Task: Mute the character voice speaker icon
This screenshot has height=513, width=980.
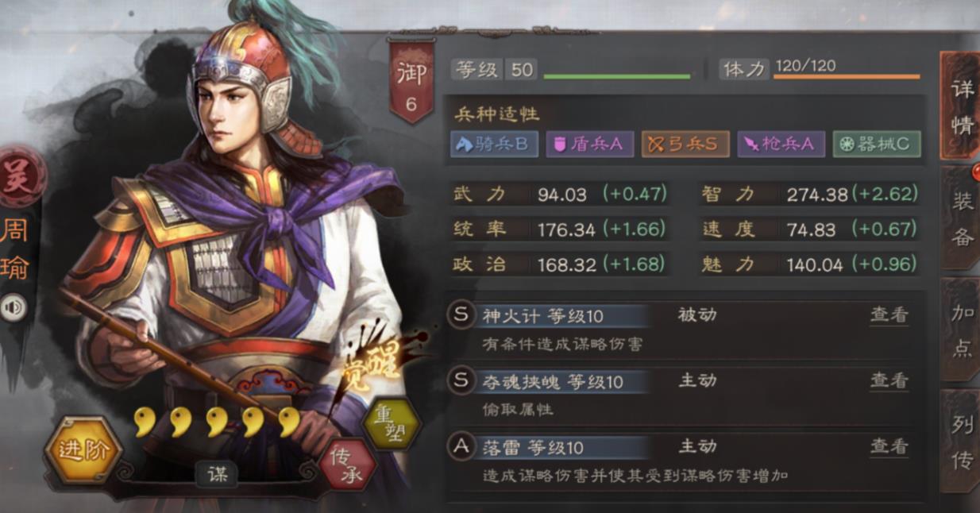Action: (14, 307)
